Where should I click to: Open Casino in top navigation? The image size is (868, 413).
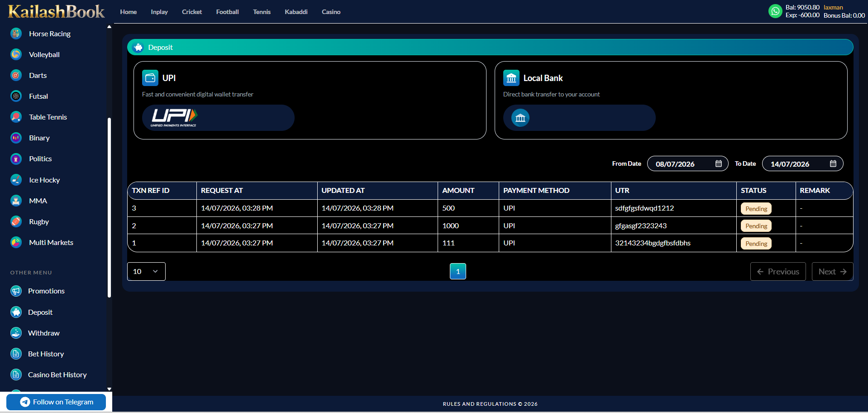(331, 12)
